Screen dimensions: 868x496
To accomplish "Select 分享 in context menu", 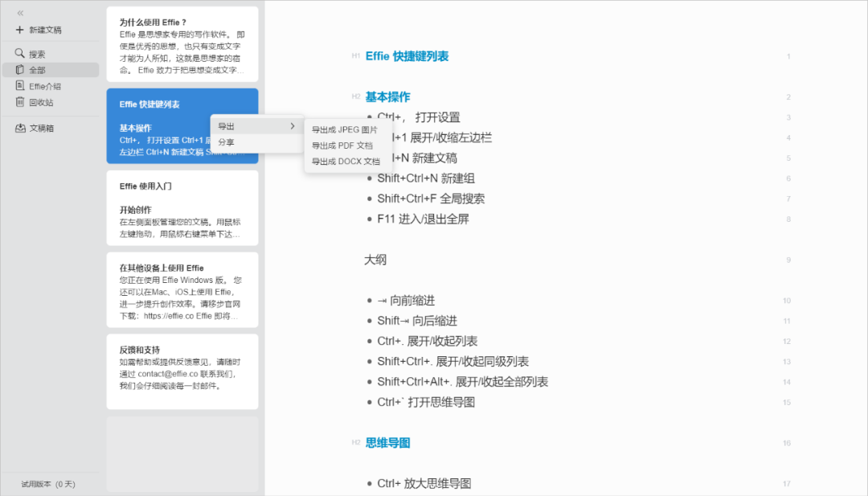I will (x=227, y=142).
